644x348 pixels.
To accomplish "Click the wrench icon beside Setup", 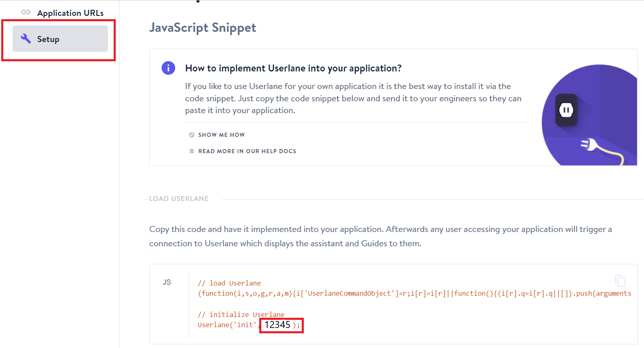I will 26,39.
